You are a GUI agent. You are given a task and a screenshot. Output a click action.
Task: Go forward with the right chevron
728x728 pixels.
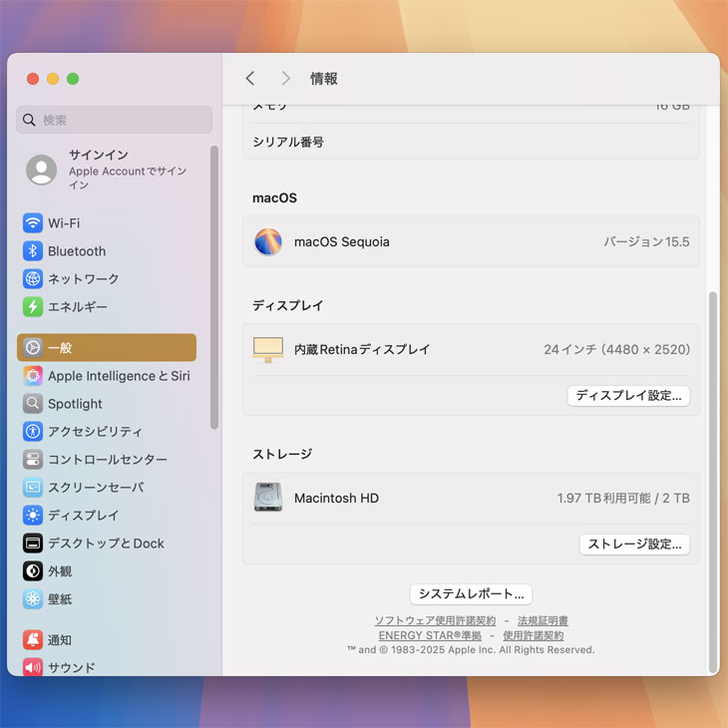click(x=285, y=78)
